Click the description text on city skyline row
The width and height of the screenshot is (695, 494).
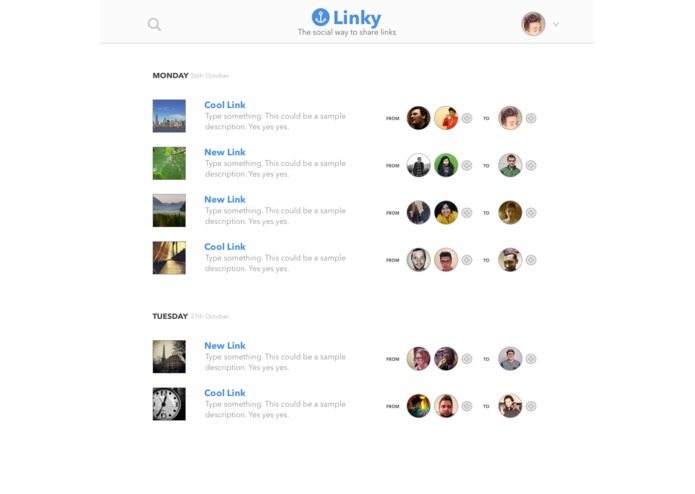tap(275, 121)
